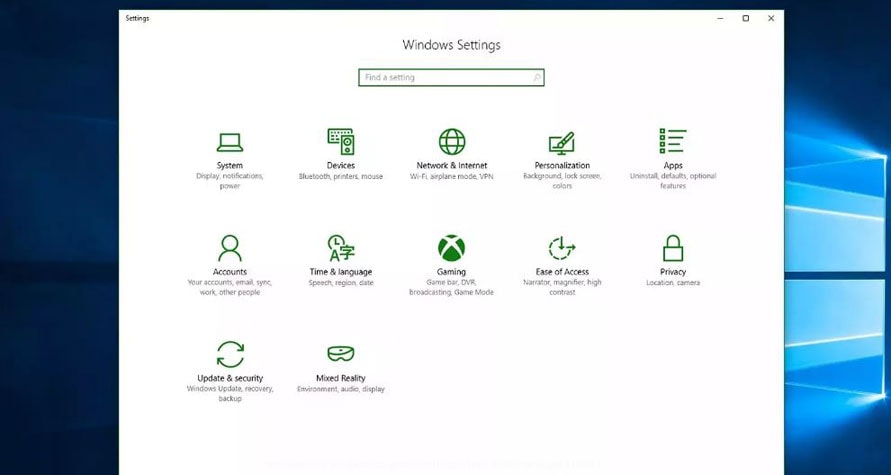Screen dimensions: 891x475
Task: Click the Network & Internet label
Action: click(x=452, y=165)
